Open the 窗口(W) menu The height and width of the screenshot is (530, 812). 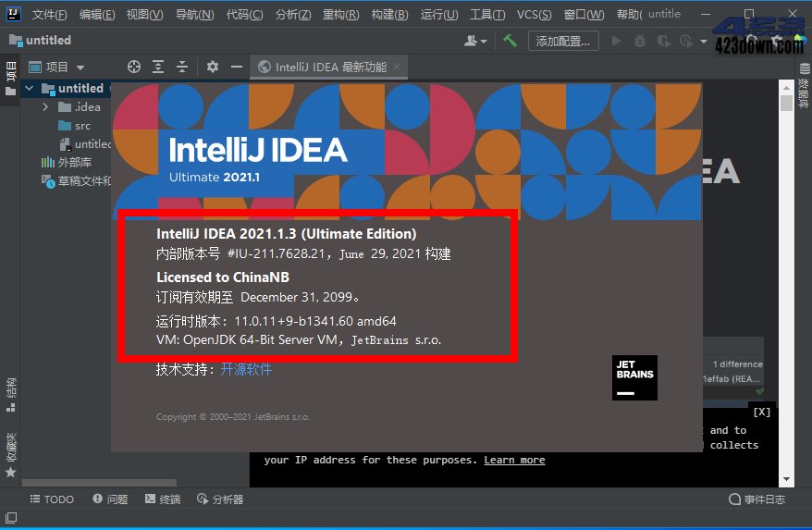(x=584, y=15)
